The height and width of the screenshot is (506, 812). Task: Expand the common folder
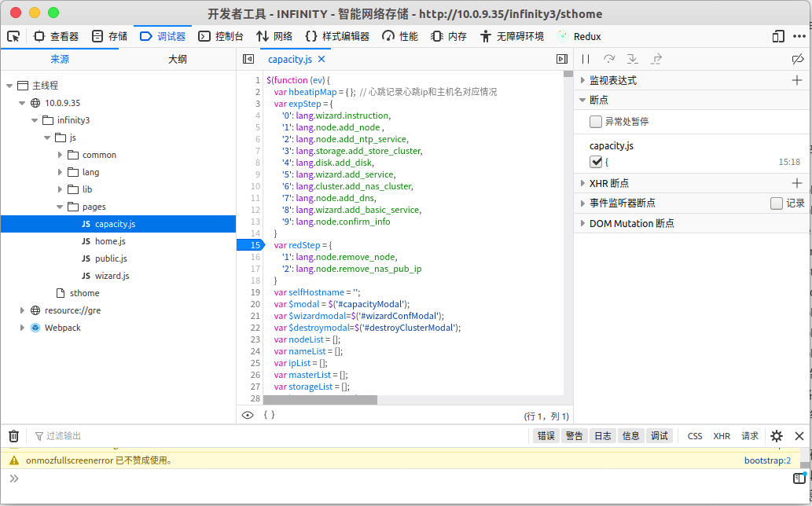coord(61,155)
